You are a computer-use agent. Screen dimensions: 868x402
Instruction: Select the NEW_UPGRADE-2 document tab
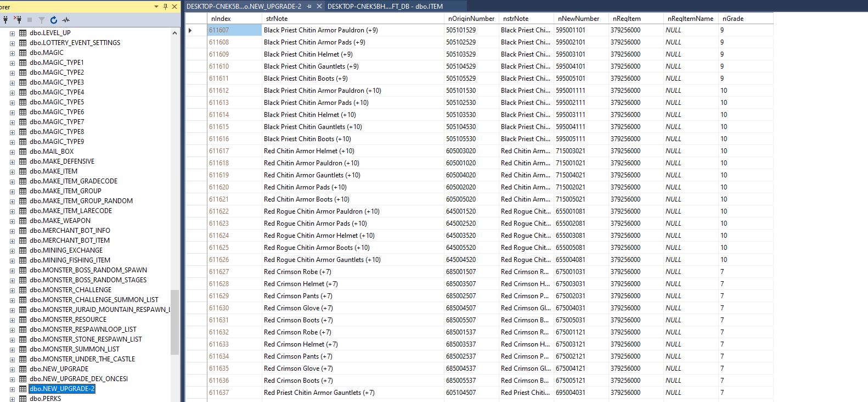click(244, 7)
